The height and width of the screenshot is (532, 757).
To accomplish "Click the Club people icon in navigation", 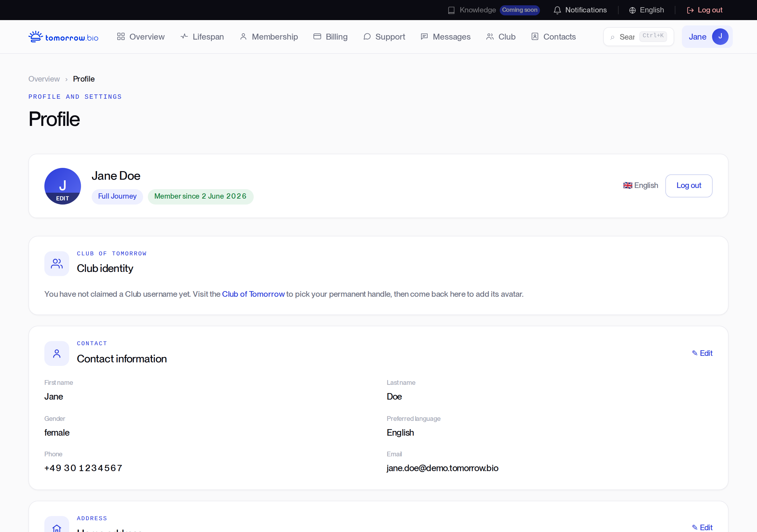I will pyautogui.click(x=490, y=37).
